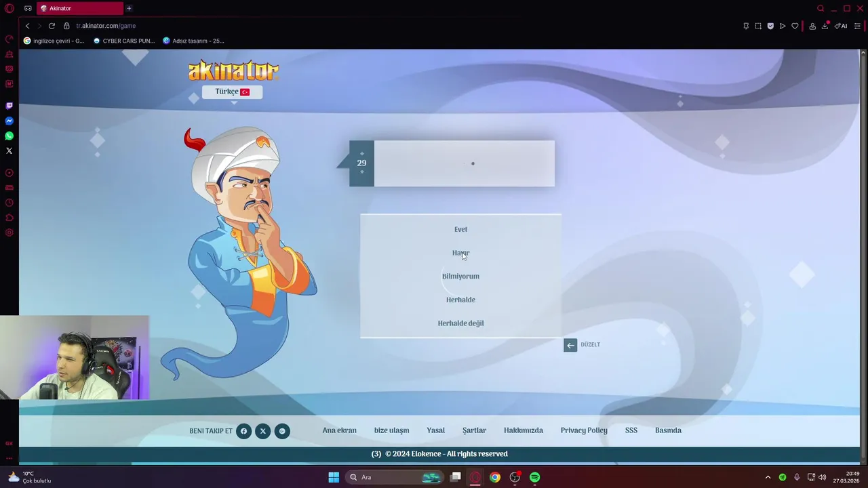Open the third round social icon in footer
The width and height of the screenshot is (868, 488).
coord(283,431)
